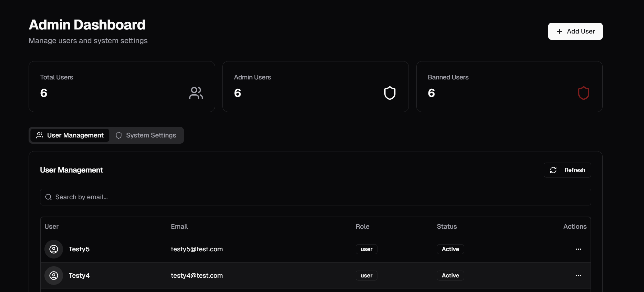Click the User Management panel heading
The width and height of the screenshot is (644, 292).
(x=71, y=170)
